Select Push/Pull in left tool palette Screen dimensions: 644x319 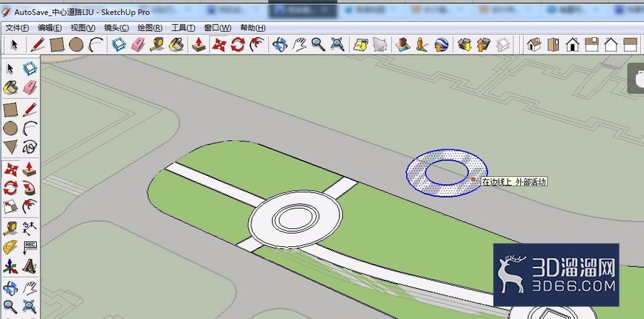(30, 169)
